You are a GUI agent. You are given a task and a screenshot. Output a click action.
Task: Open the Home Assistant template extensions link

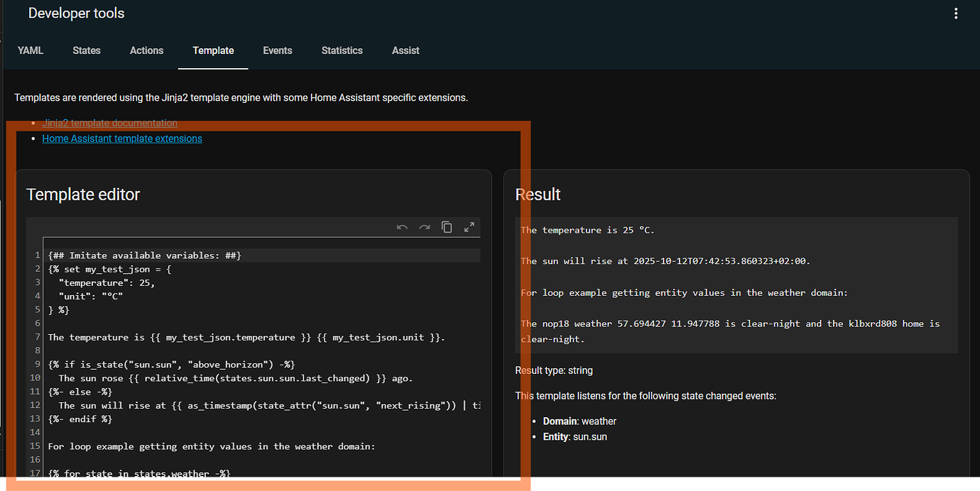121,138
